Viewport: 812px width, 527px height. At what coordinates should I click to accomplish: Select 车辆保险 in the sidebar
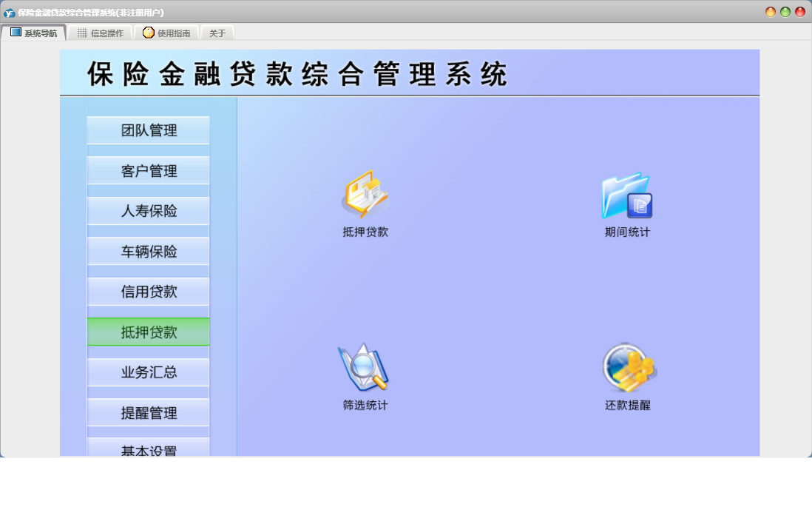pyautogui.click(x=149, y=252)
